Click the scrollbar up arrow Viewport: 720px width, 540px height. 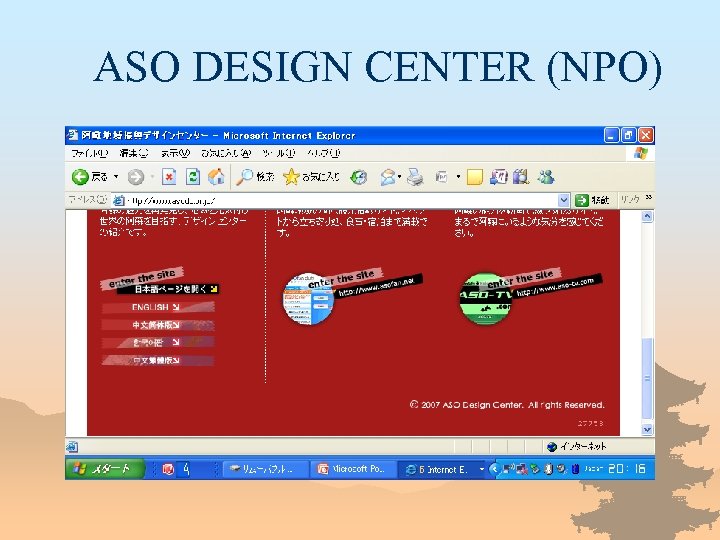tap(647, 216)
